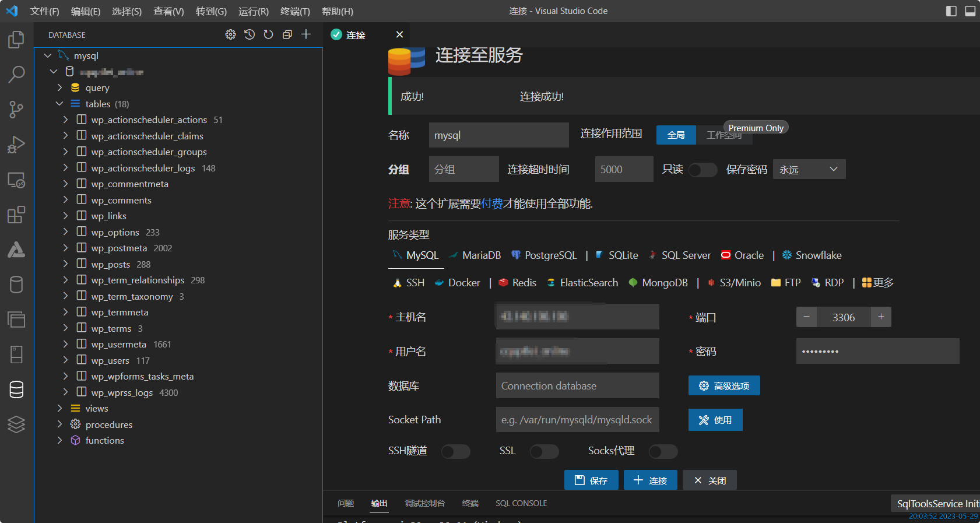The height and width of the screenshot is (523, 980).
Task: Open the 文件(F) menu
Action: (x=44, y=11)
